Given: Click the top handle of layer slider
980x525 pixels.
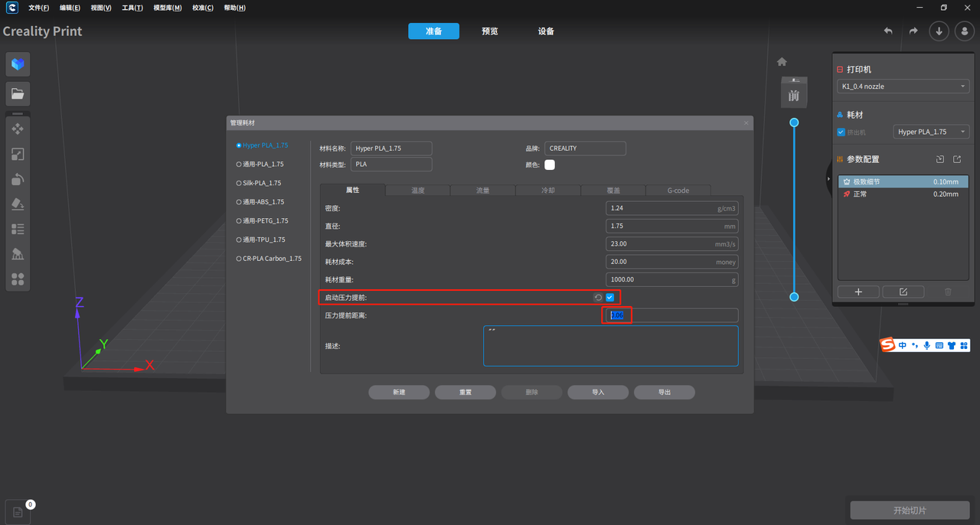Looking at the screenshot, I should click(794, 122).
